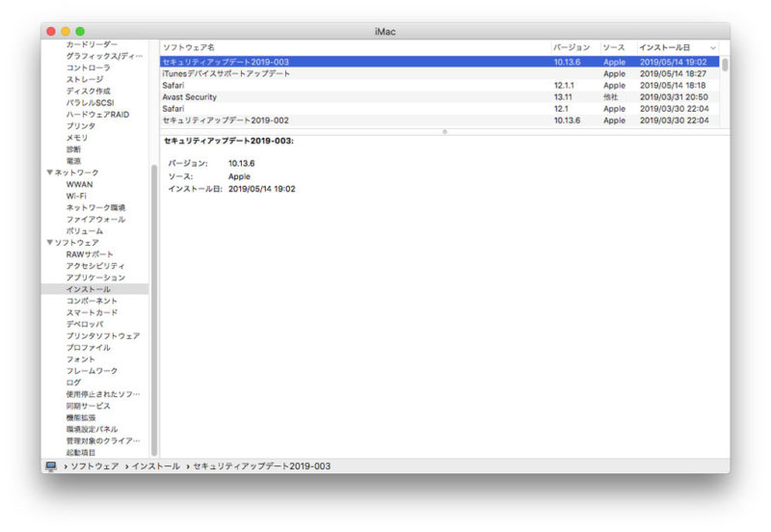
Task: Select ネットワーク環境 in the sidebar
Action: pos(95,207)
